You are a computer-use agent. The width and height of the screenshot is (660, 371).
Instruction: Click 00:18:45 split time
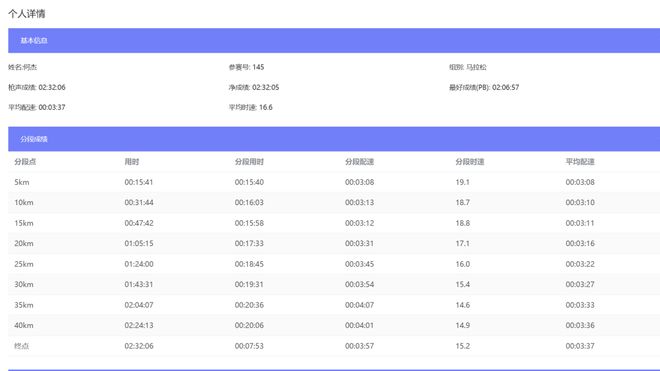click(x=249, y=264)
